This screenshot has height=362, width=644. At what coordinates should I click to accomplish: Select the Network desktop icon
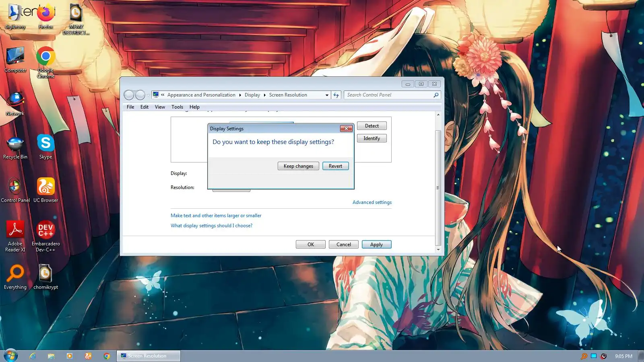[15, 104]
